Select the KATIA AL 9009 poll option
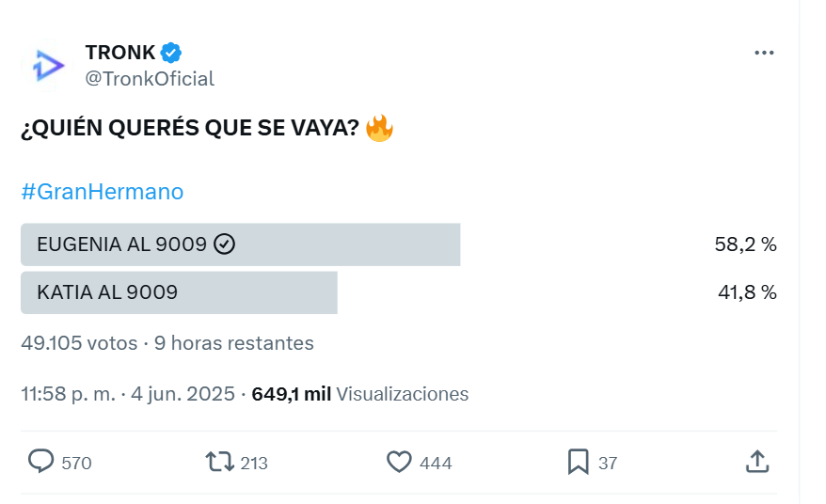The height and width of the screenshot is (504, 826). [x=399, y=292]
